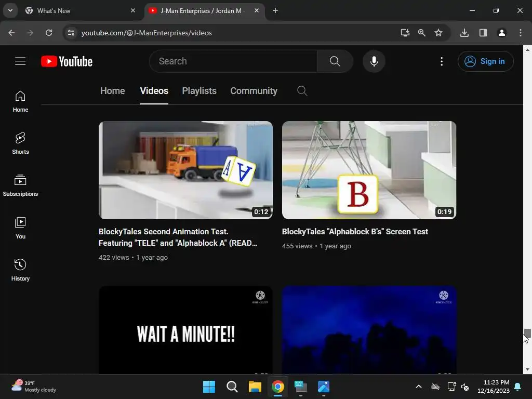Select the channel Videos tab
Image resolution: width=532 pixels, height=399 pixels.
tap(154, 91)
